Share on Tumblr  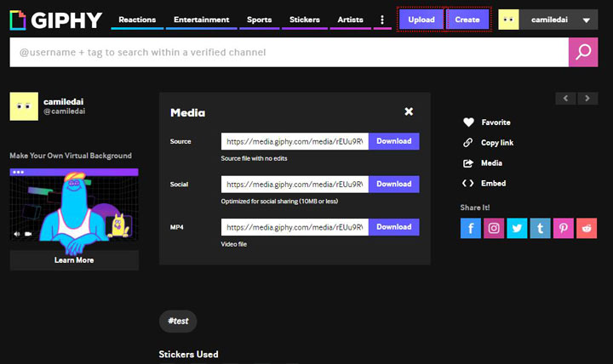tap(541, 228)
